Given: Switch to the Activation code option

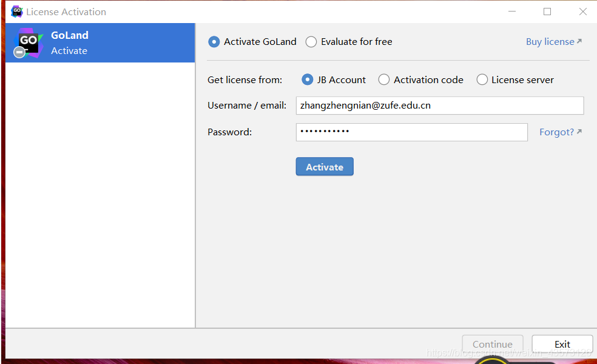Looking at the screenshot, I should (384, 79).
